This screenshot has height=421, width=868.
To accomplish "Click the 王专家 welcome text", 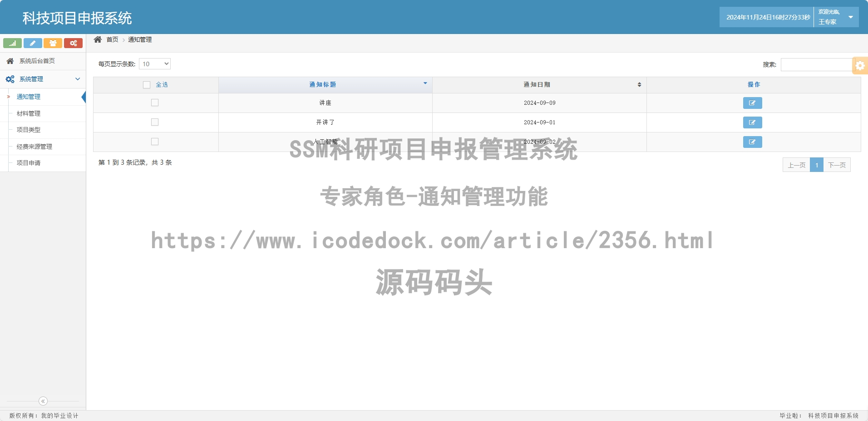I will click(x=827, y=22).
